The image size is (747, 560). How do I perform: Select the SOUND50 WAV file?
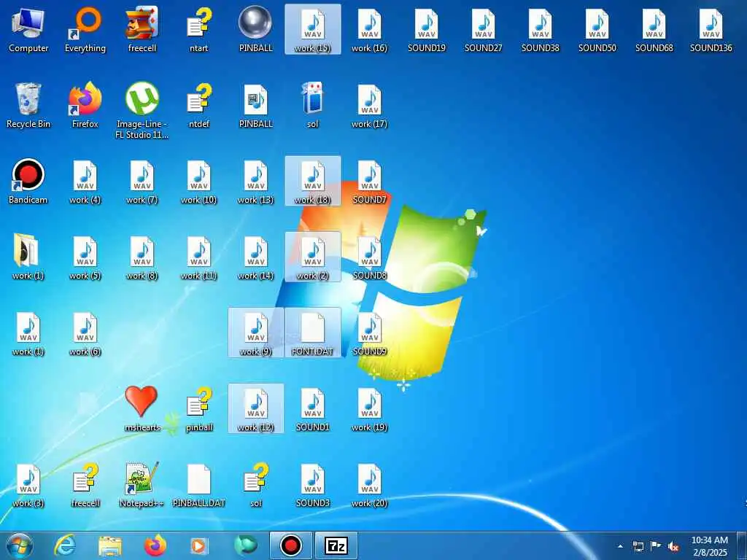(597, 29)
